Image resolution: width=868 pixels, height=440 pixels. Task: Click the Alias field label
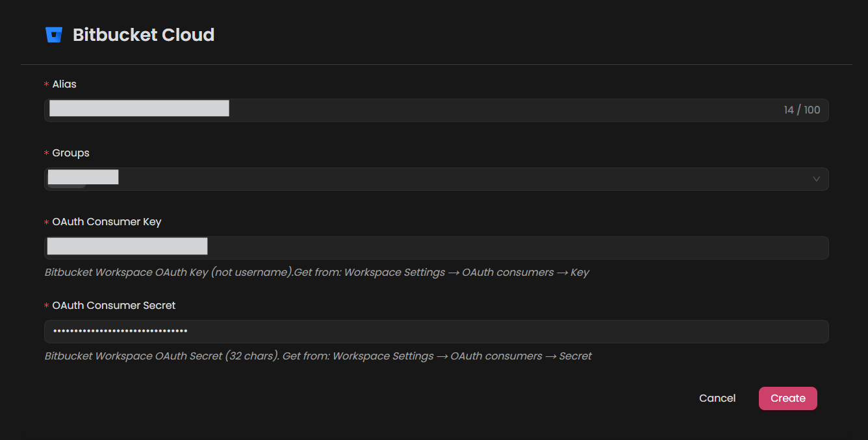click(64, 84)
